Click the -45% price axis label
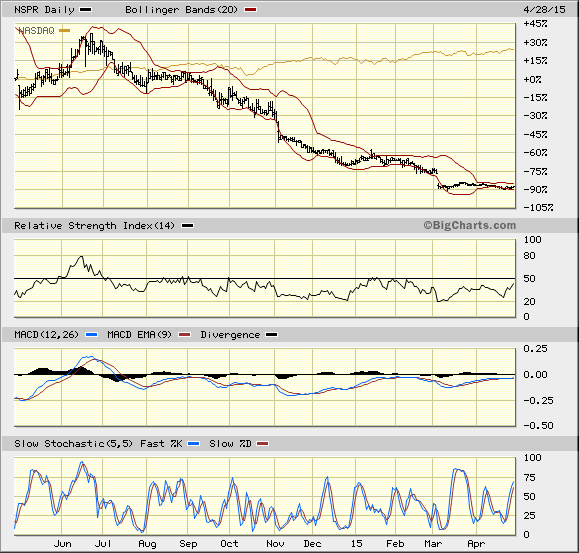 [535, 134]
